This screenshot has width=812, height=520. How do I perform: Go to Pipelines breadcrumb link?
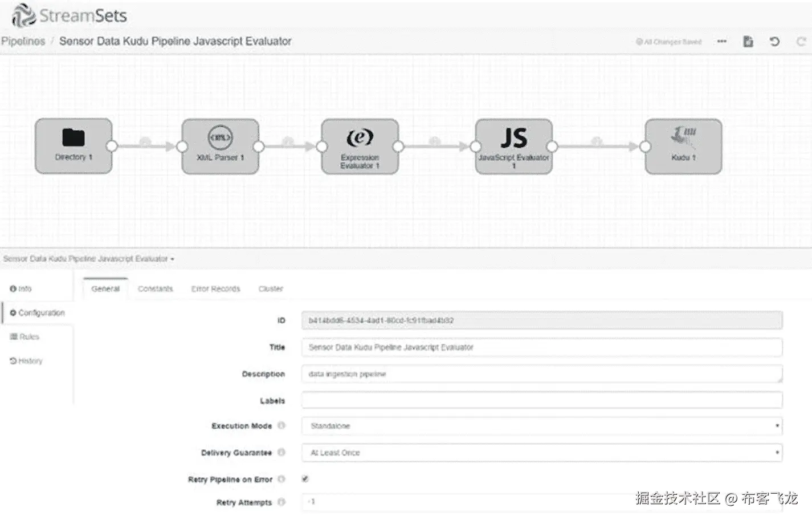tap(23, 41)
